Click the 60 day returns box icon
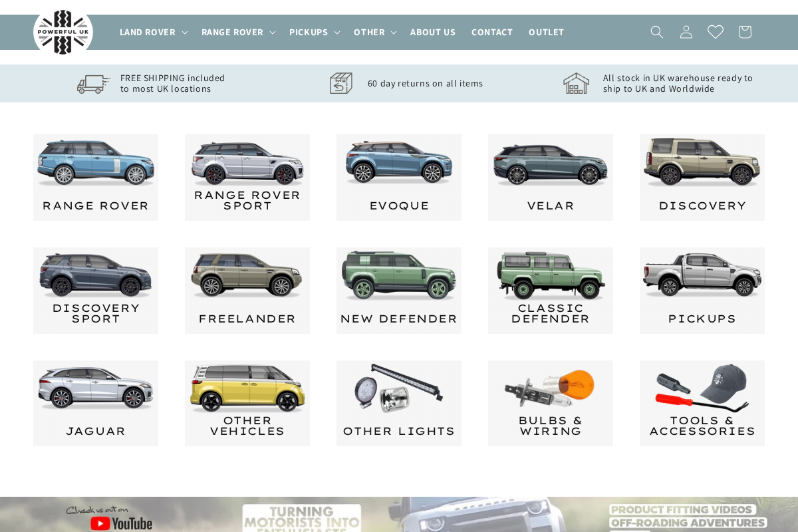Screen dimensions: 798x532 (x=341, y=83)
